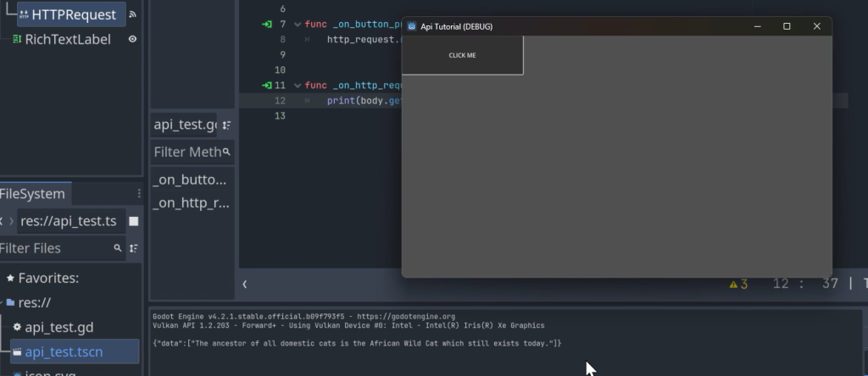The height and width of the screenshot is (376, 868).
Task: Open api_test.gd in the script list
Action: (184, 125)
